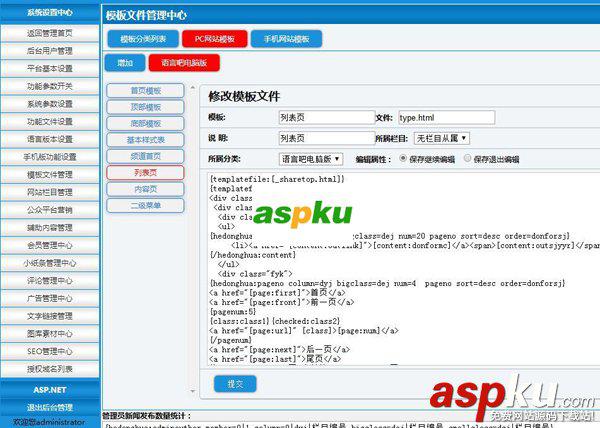
Task: Open the 频道首页 template entry
Action: 145,156
